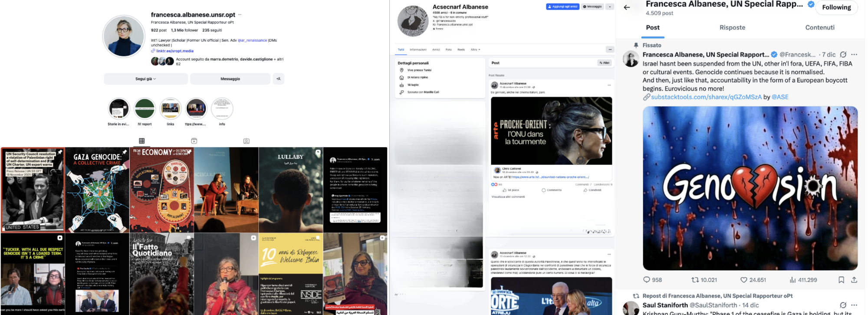868x315 pixels.
Task: Open X pinned post three-dot menu
Action: [x=854, y=55]
